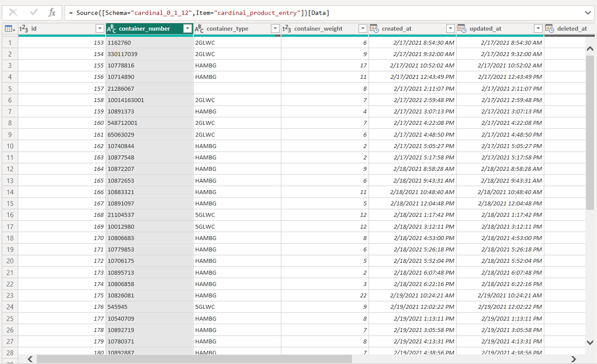Click the vertical scrollbar down arrow
Image resolution: width=597 pixels, height=364 pixels.
(590, 342)
